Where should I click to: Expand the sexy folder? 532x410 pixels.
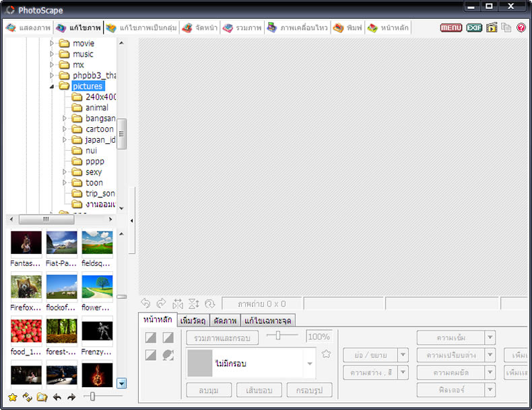point(65,172)
